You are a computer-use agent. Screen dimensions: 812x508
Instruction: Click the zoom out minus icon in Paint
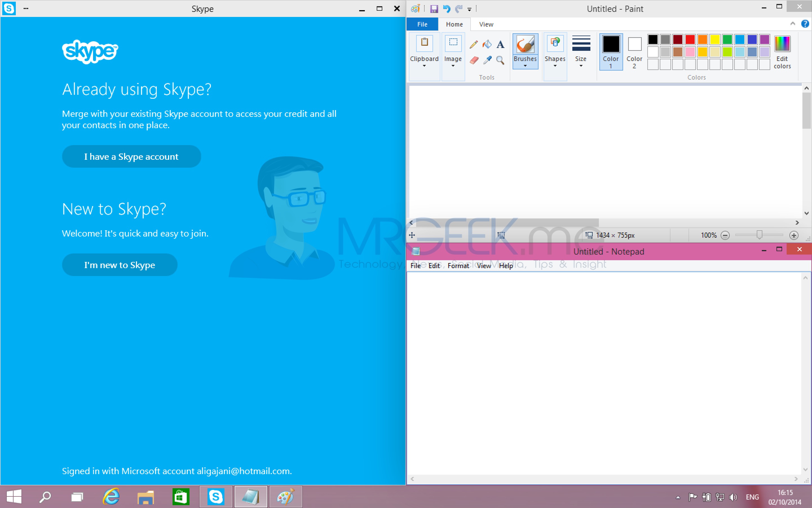pyautogui.click(x=725, y=235)
